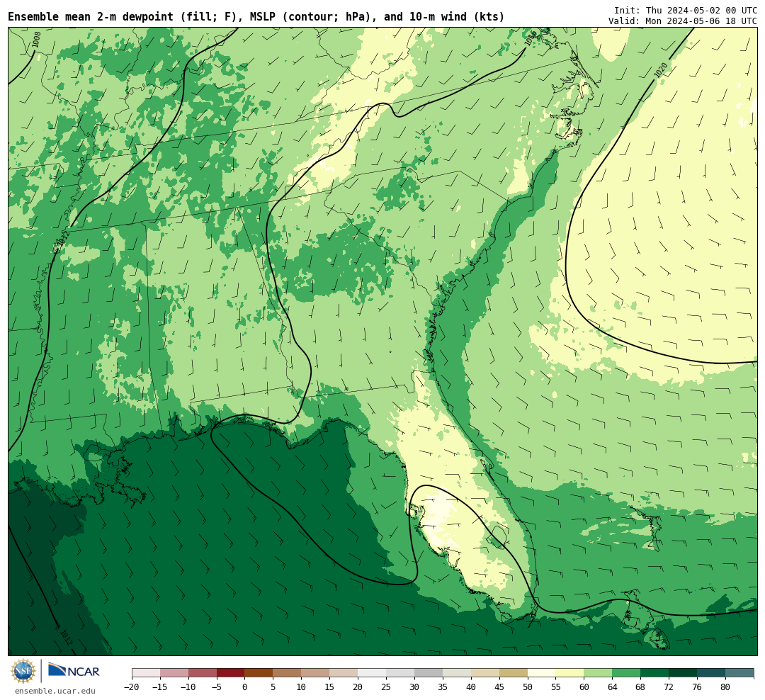
Task: Pick the 30 to 35 gray swatch
Action: click(429, 673)
